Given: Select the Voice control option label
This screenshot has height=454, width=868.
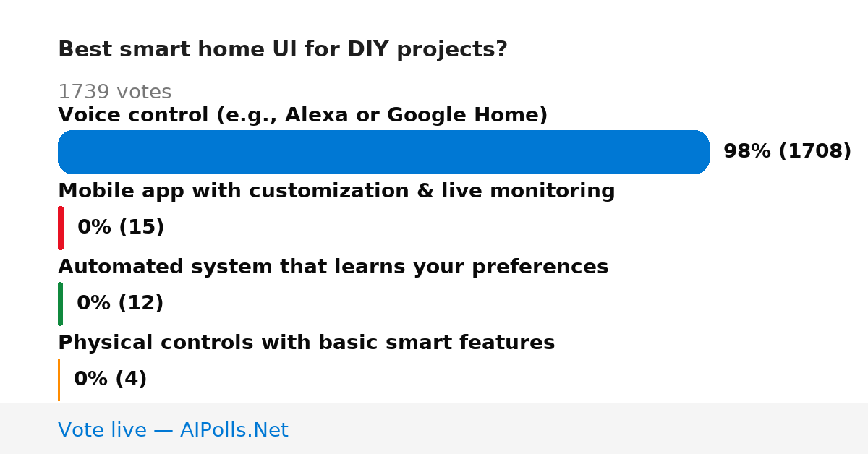Looking at the screenshot, I should coord(302,115).
